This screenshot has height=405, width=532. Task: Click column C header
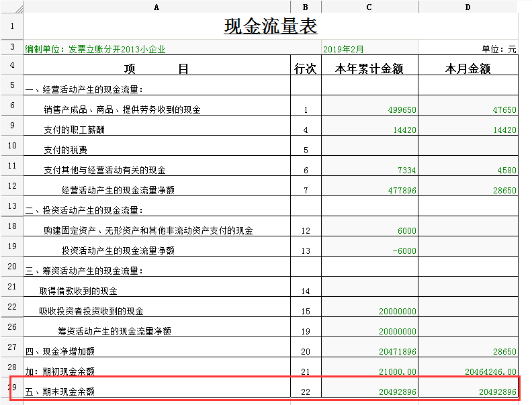(369, 7)
